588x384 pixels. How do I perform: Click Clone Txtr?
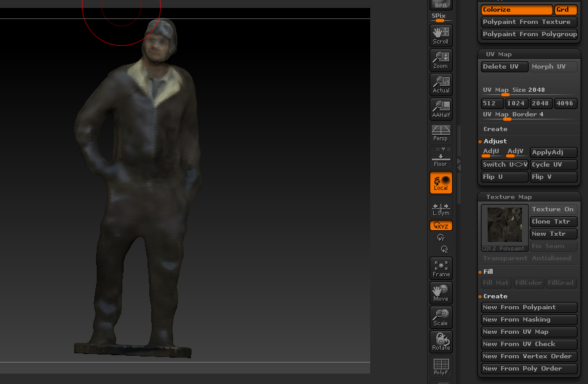553,222
